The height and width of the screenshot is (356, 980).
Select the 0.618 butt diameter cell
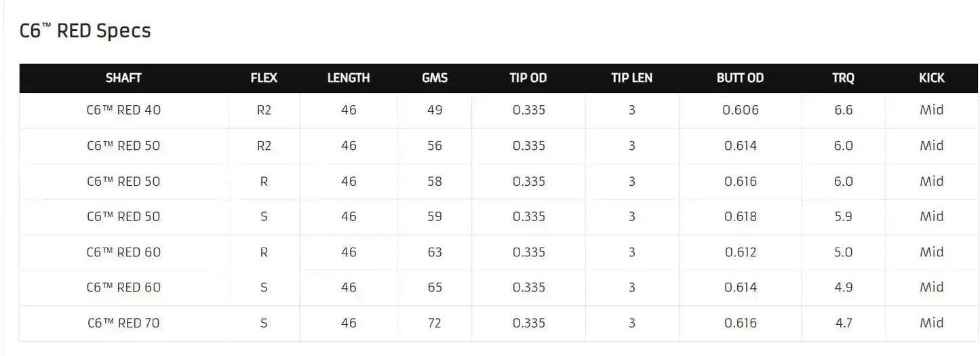[x=741, y=217]
